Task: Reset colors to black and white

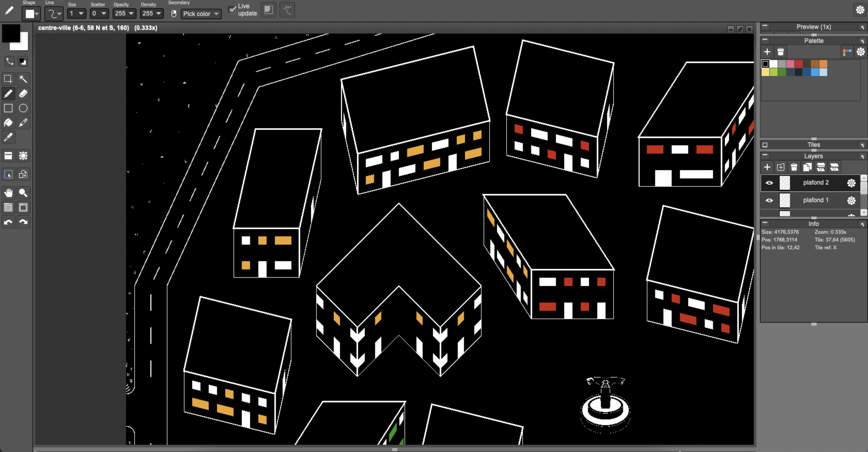Action: click(22, 61)
